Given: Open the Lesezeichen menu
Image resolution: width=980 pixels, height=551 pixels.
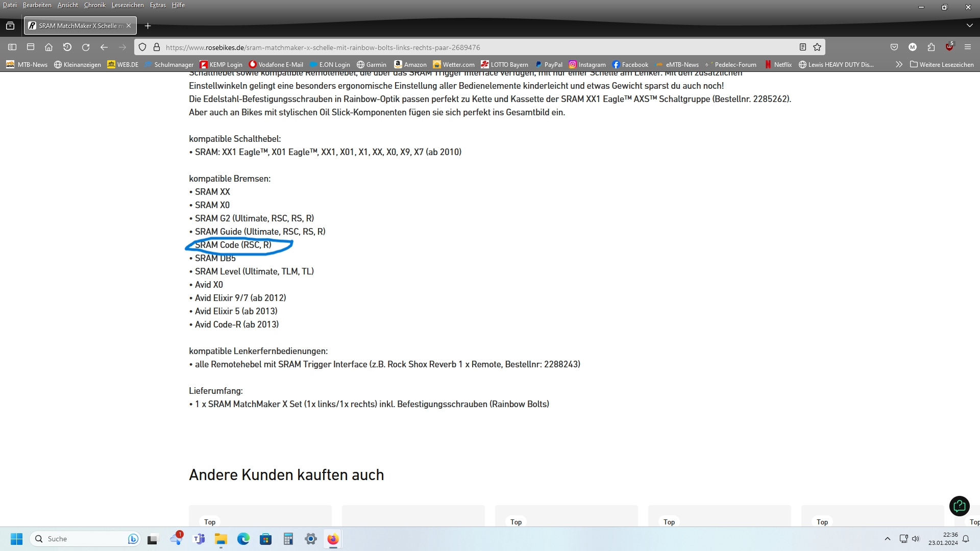Looking at the screenshot, I should [x=128, y=5].
